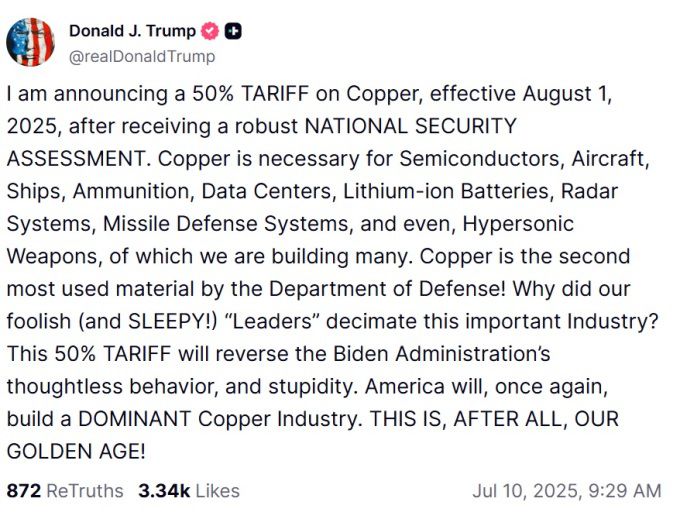Click the display name Donald J. Trump
Image resolution: width=680 pixels, height=519 pixels.
click(x=133, y=31)
